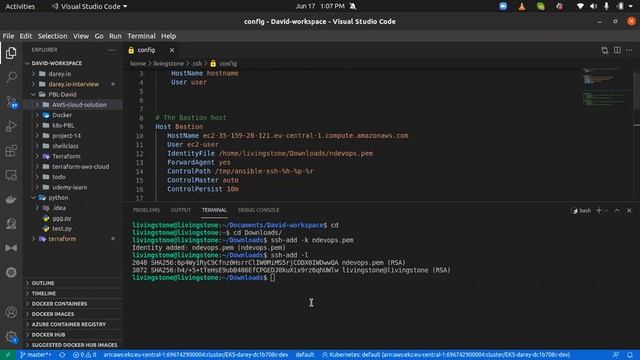Click the notifications bell in status bar

(630, 355)
